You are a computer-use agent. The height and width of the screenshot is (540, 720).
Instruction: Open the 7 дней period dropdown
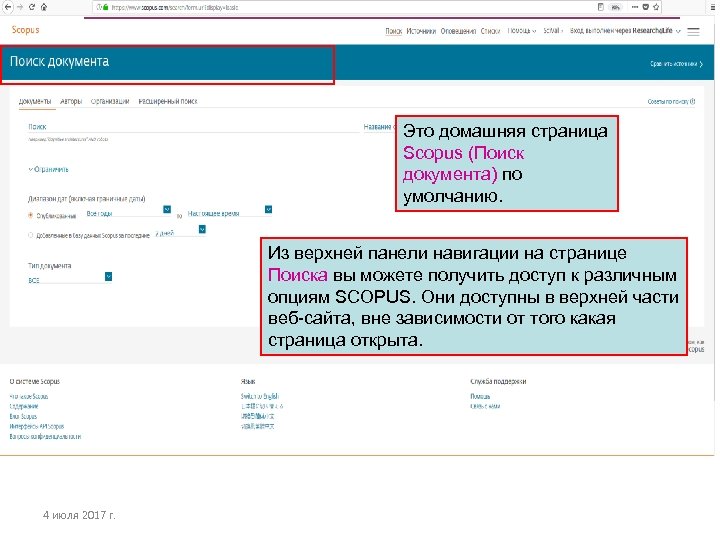point(180,231)
